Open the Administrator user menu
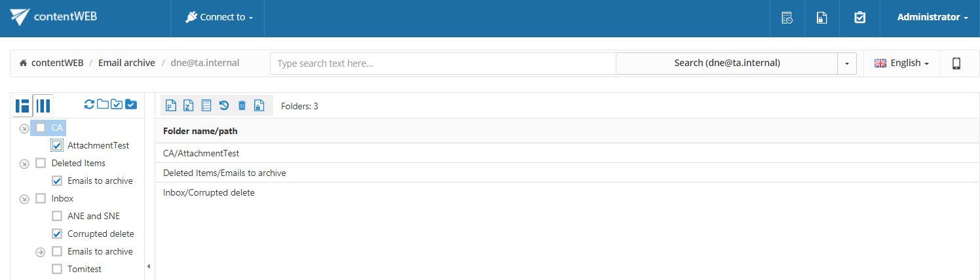Screen dimensions: 980x280 click(933, 18)
